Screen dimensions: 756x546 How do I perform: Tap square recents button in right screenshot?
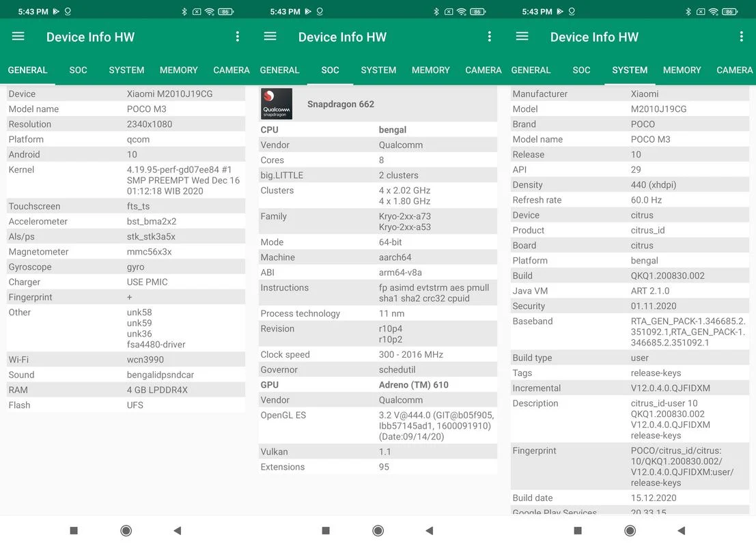coord(578,530)
